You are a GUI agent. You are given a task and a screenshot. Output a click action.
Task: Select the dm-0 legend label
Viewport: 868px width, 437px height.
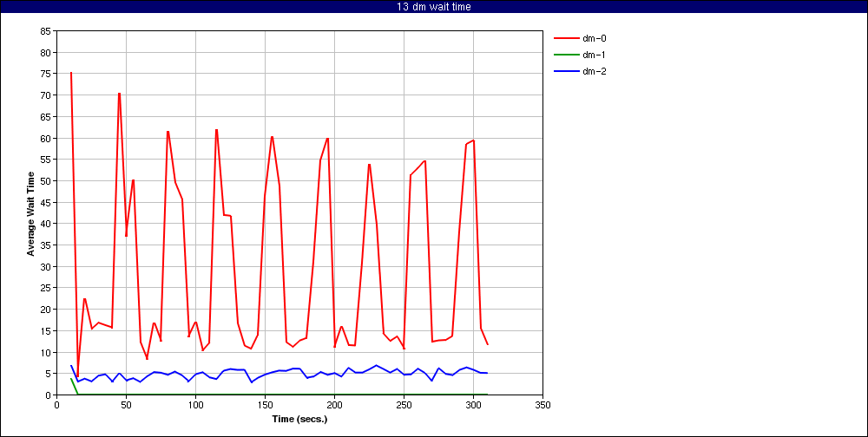(595, 38)
